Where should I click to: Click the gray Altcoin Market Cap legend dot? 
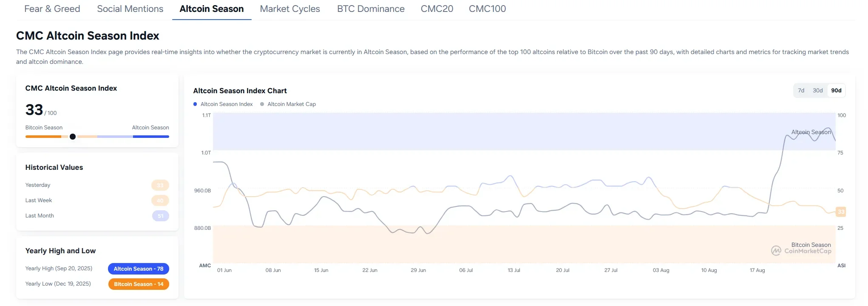point(262,104)
